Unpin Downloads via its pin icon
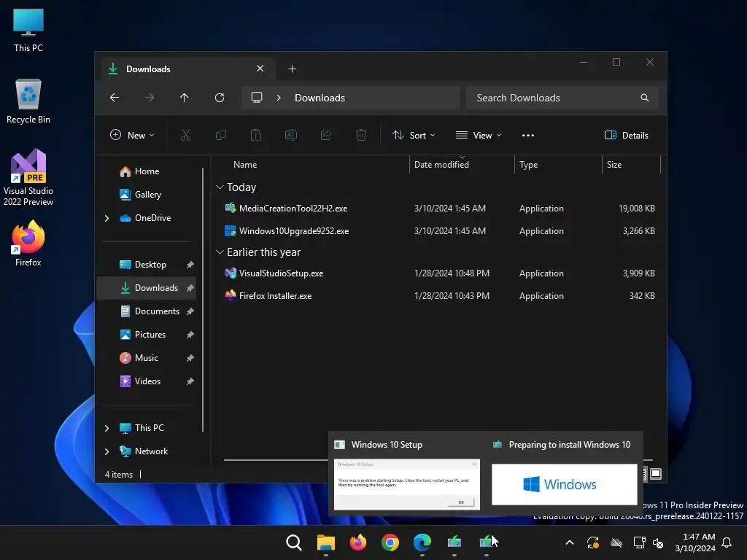Viewport: 747px width, 560px height. (x=190, y=287)
